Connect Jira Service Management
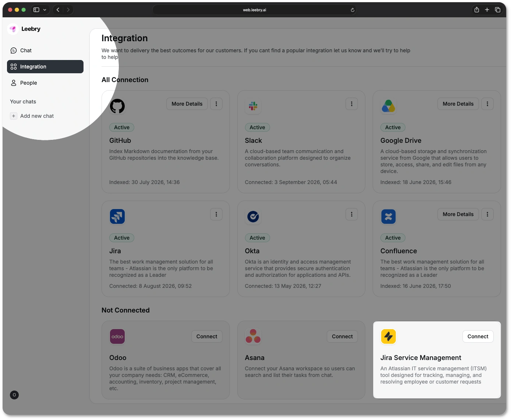Image resolution: width=511 pixels, height=420 pixels. pyautogui.click(x=478, y=336)
